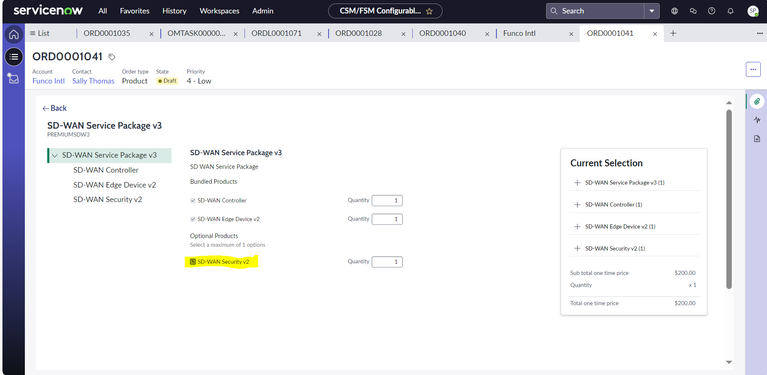Viewport: 767px width, 375px height.
Task: Select SD-WAN Controller in the tree
Action: [106, 170]
